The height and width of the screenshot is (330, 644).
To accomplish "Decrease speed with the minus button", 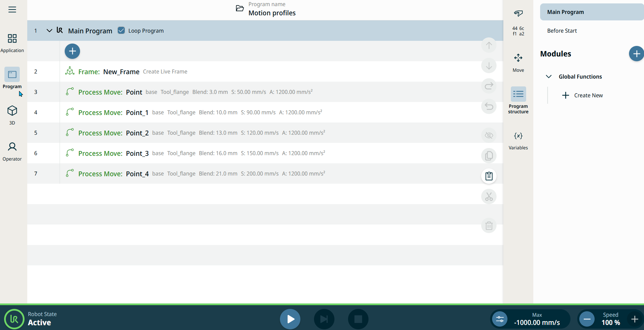I will click(x=587, y=319).
